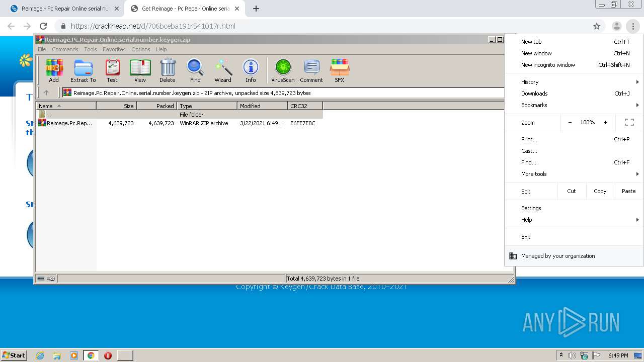Click the Extract To toolbar icon

pyautogui.click(x=83, y=70)
